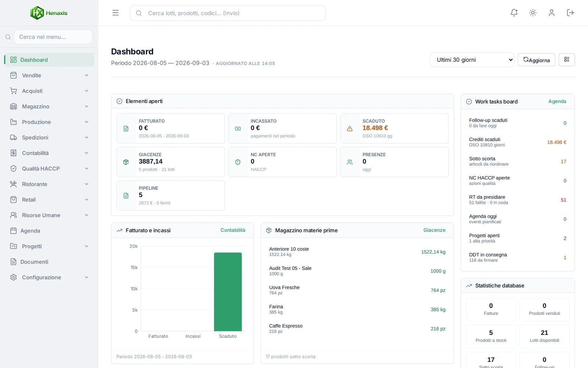Viewport: 588px width, 368px height.
Task: Expand the Spedizioni menu chevron
Action: (87, 137)
